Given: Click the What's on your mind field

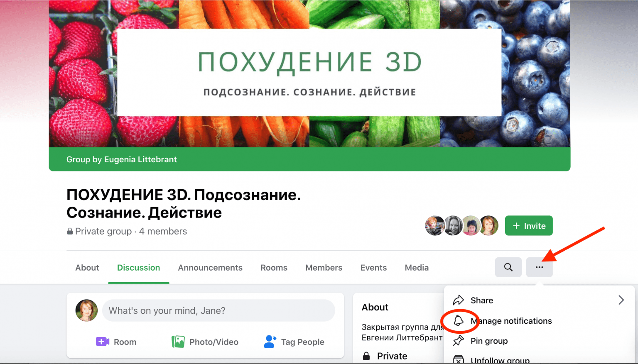Looking at the screenshot, I should click(218, 310).
